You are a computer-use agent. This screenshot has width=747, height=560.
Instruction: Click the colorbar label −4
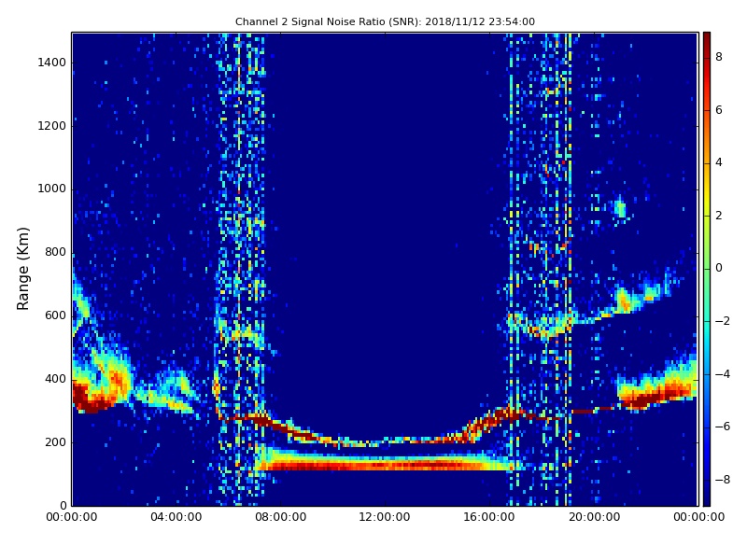[x=722, y=374]
